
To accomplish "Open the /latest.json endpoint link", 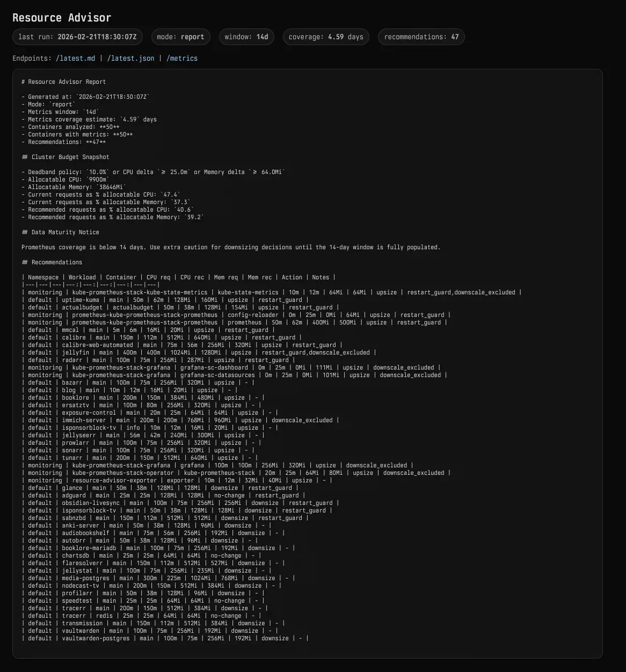I will (130, 58).
